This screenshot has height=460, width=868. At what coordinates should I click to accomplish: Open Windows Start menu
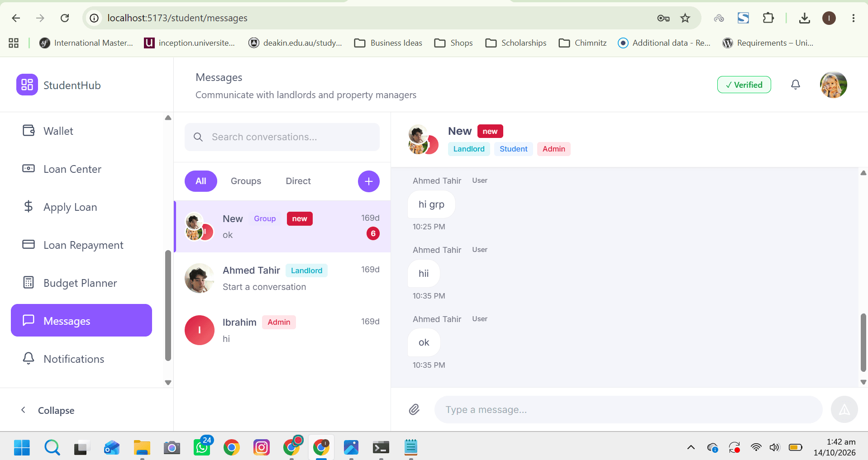(22, 448)
